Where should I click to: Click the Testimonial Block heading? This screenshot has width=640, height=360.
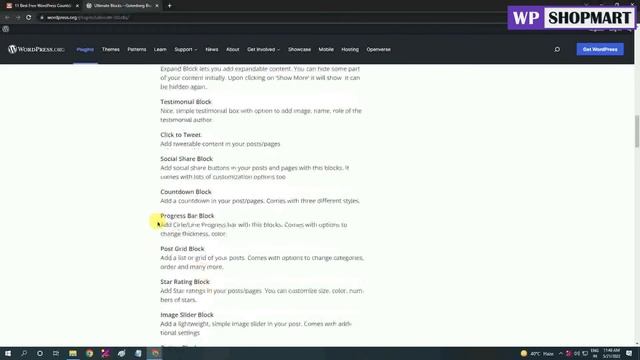click(x=186, y=102)
